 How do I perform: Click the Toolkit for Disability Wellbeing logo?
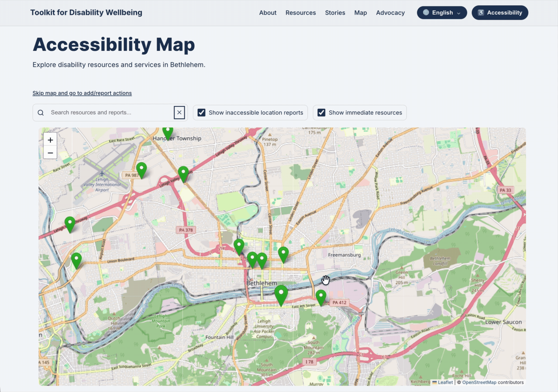pyautogui.click(x=86, y=12)
